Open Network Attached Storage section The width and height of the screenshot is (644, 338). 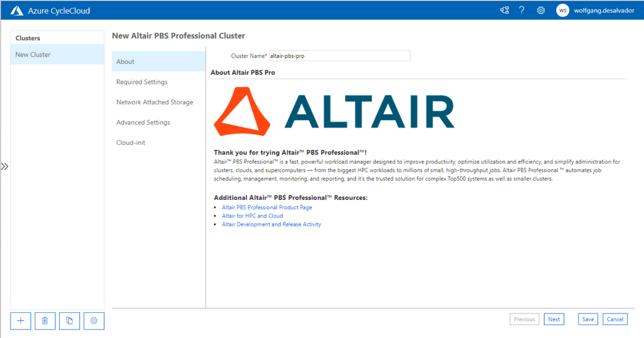tap(159, 102)
